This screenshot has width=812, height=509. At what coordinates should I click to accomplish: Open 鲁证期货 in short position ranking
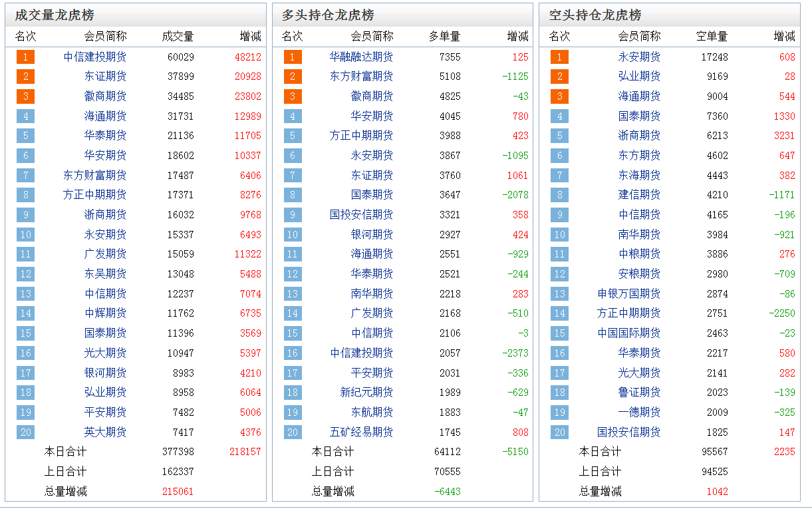[639, 393]
